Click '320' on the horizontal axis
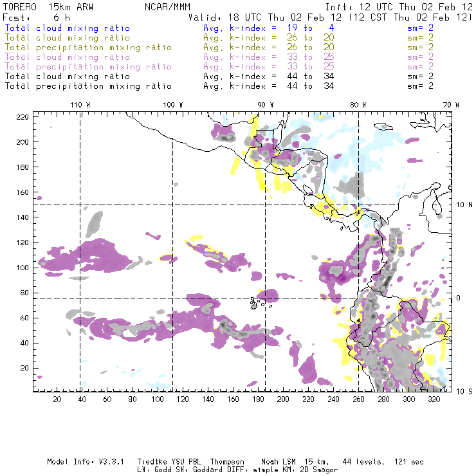 (x=434, y=399)
